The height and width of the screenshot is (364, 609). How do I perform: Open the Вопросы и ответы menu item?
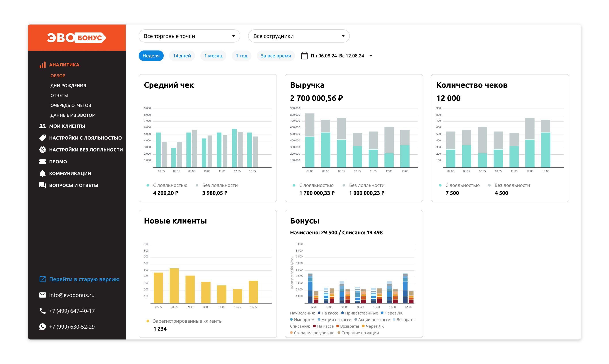click(x=74, y=185)
